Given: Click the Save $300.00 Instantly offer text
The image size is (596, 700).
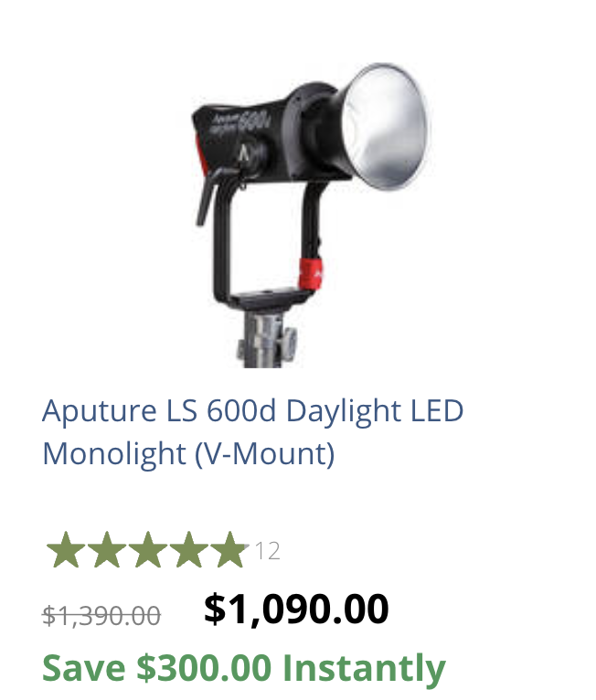Looking at the screenshot, I should click(x=244, y=668).
